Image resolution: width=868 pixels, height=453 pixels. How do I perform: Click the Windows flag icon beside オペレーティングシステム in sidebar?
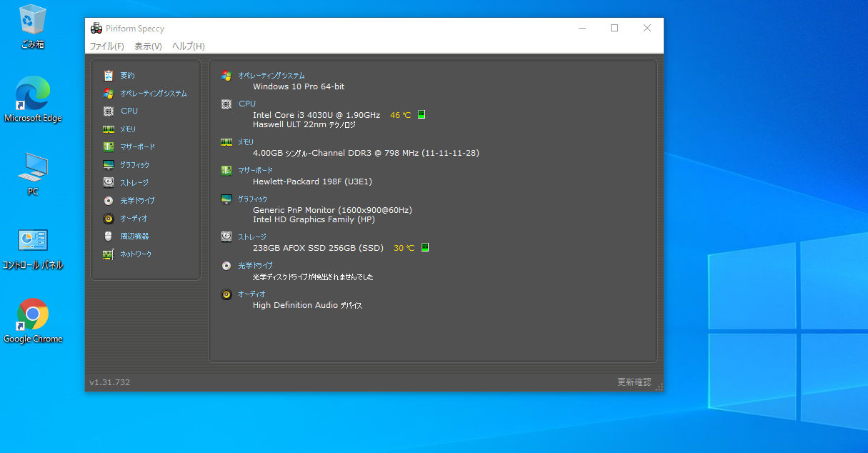pos(109,93)
